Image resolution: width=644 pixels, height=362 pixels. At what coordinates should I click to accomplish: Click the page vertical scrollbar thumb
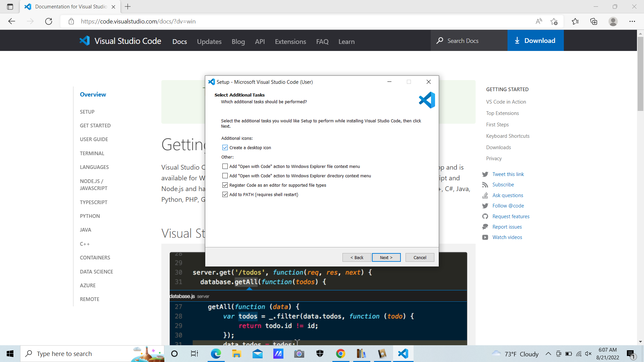[640, 74]
